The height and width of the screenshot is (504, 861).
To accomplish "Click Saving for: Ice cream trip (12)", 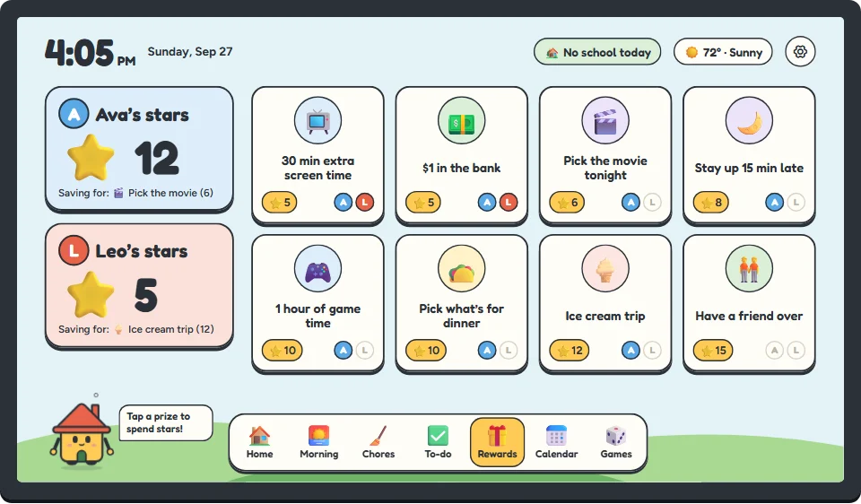I will pos(136,329).
